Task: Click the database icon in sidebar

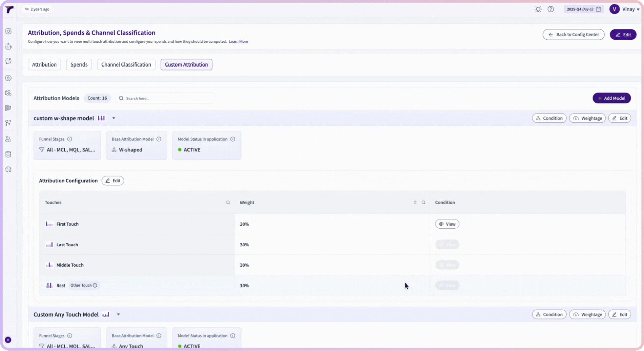Action: [8, 154]
